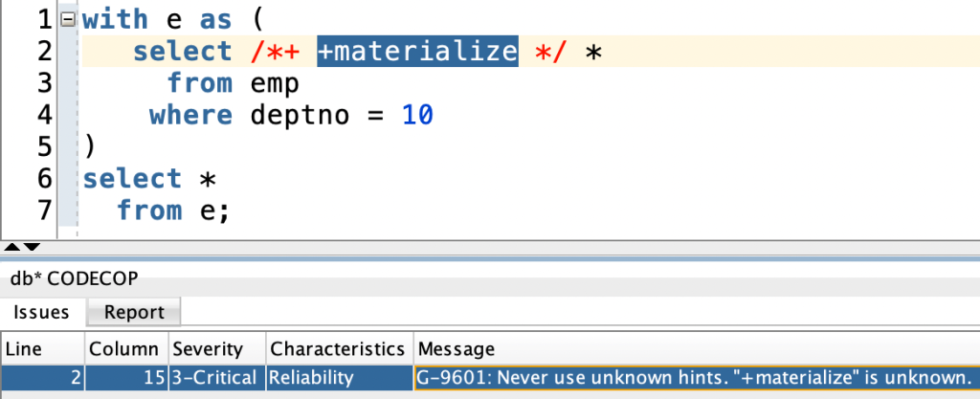Click the blue numeric literal 10

417,116
